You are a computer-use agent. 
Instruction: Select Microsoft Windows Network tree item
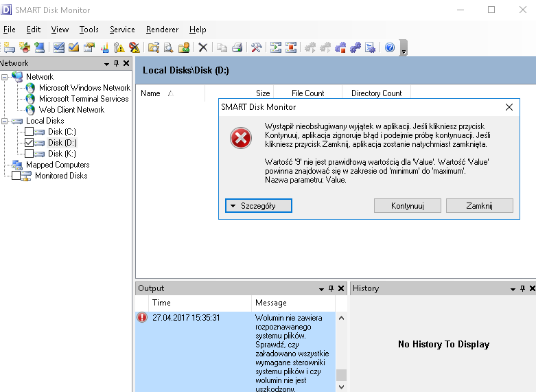tap(84, 88)
